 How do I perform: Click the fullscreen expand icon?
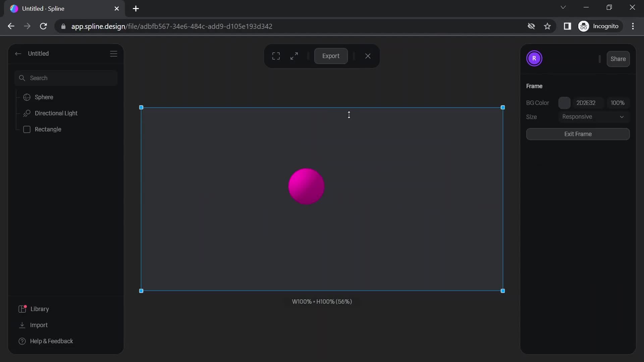click(294, 56)
